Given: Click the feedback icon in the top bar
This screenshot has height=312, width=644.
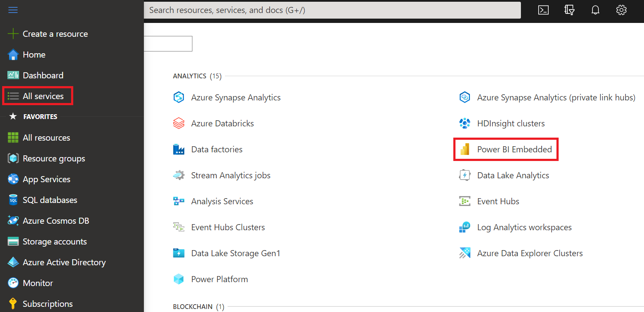Looking at the screenshot, I should point(569,10).
